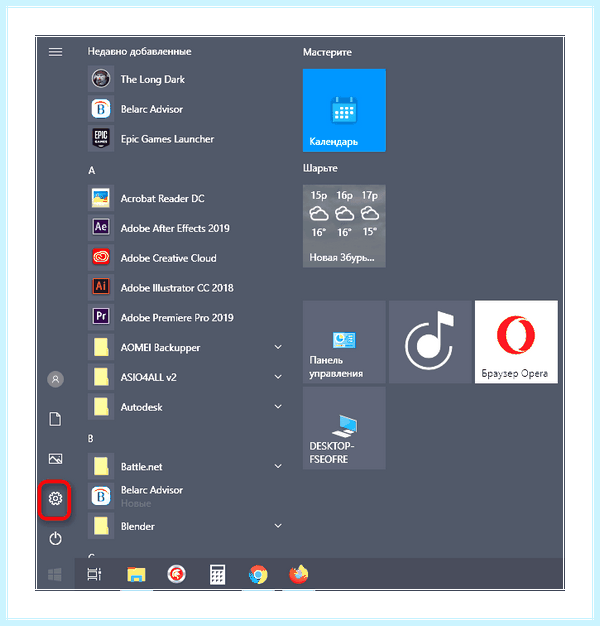600x626 pixels.
Task: Launch The Long Dark from recently added
Action: 186,79
